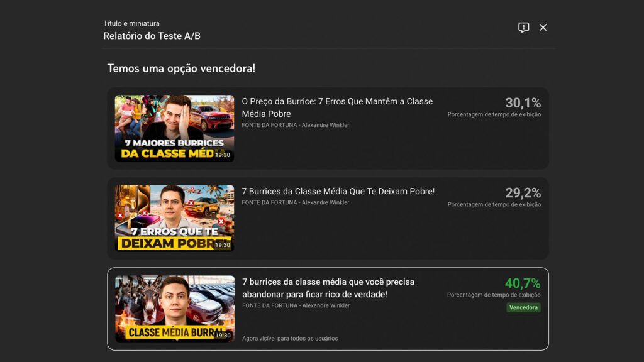Select the winning title '7 burrices da classe média que você precisa abandonar'

pyautogui.click(x=328, y=288)
